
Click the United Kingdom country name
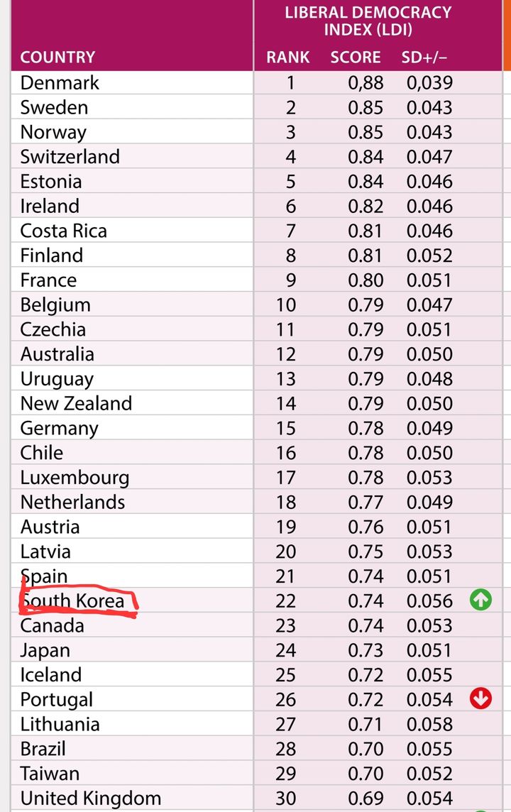[x=90, y=799]
